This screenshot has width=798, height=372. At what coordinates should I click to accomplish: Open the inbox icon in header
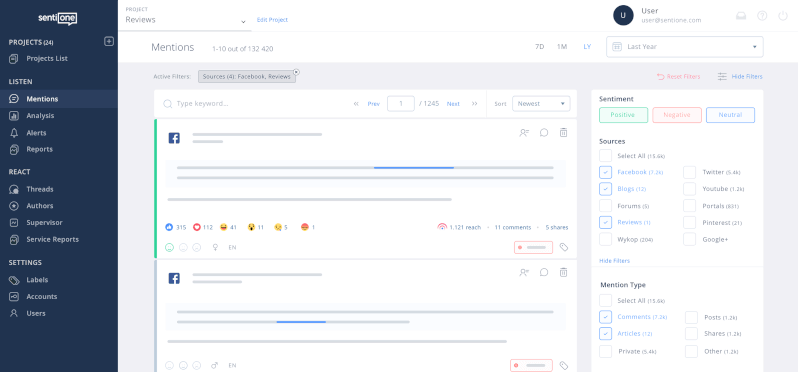[x=741, y=16]
